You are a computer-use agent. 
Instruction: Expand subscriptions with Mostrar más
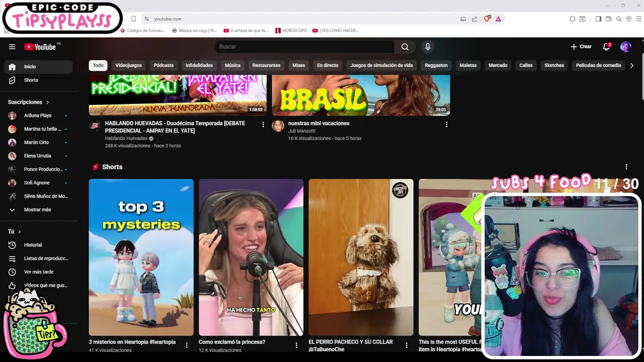(x=38, y=210)
